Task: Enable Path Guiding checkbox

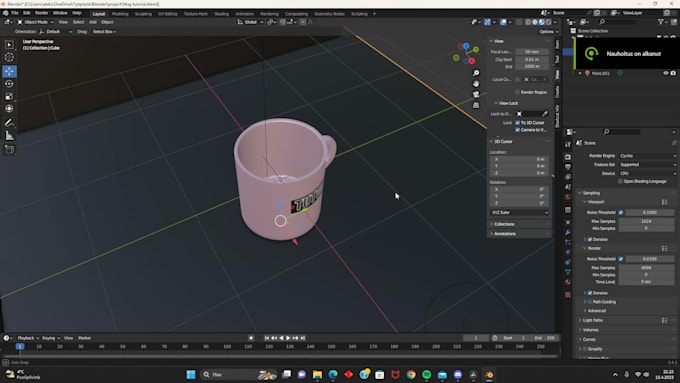Action: (x=590, y=301)
